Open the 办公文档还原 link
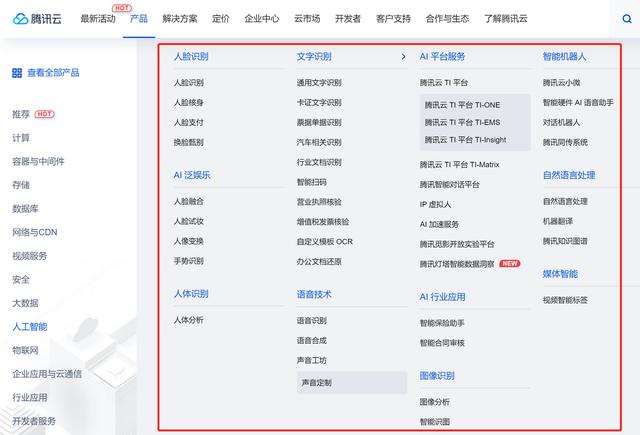The width and height of the screenshot is (640, 435). 319,262
